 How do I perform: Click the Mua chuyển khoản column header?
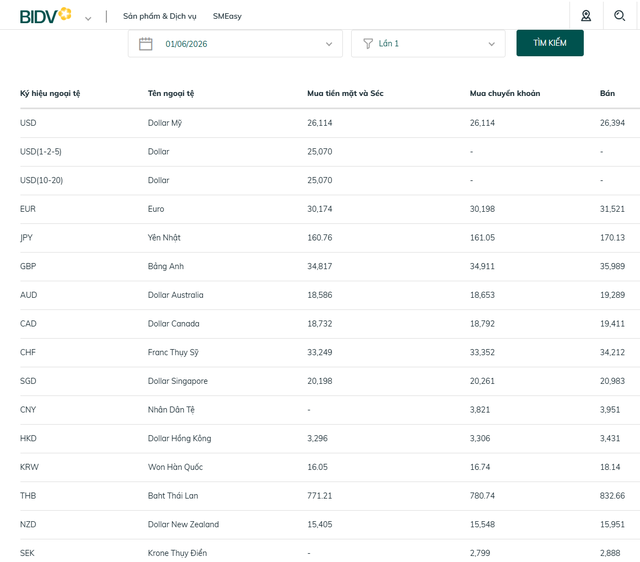pyautogui.click(x=505, y=93)
